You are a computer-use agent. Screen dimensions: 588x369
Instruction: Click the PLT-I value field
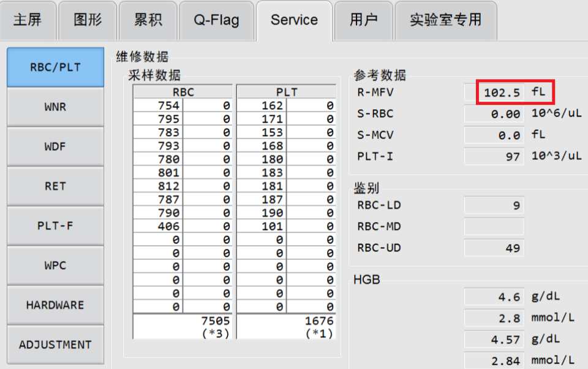pos(494,156)
